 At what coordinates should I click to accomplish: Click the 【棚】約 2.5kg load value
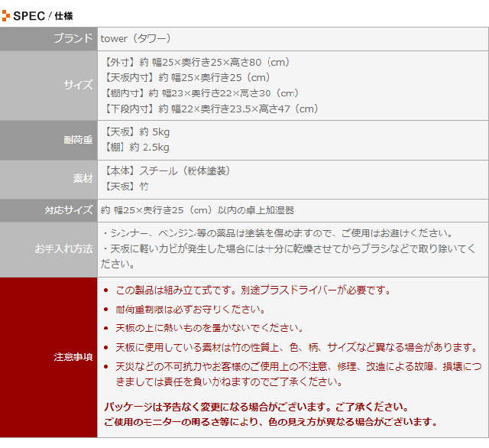tap(134, 148)
